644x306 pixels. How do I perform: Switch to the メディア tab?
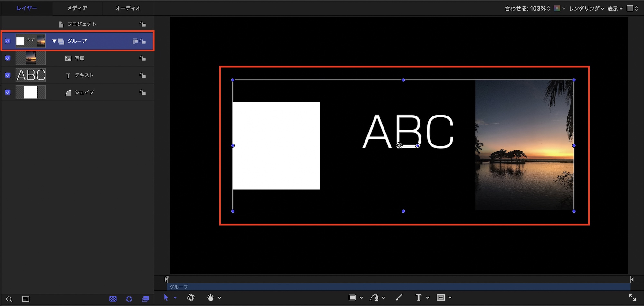tap(77, 8)
